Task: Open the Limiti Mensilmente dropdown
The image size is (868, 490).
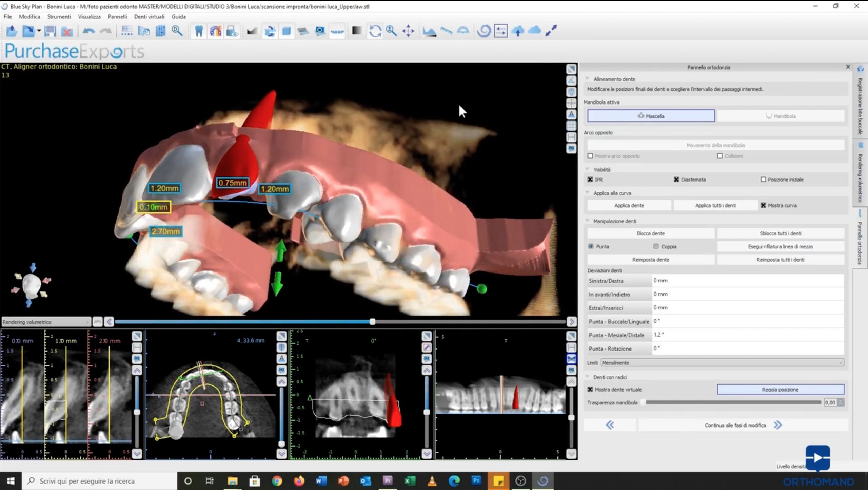Action: tap(722, 363)
